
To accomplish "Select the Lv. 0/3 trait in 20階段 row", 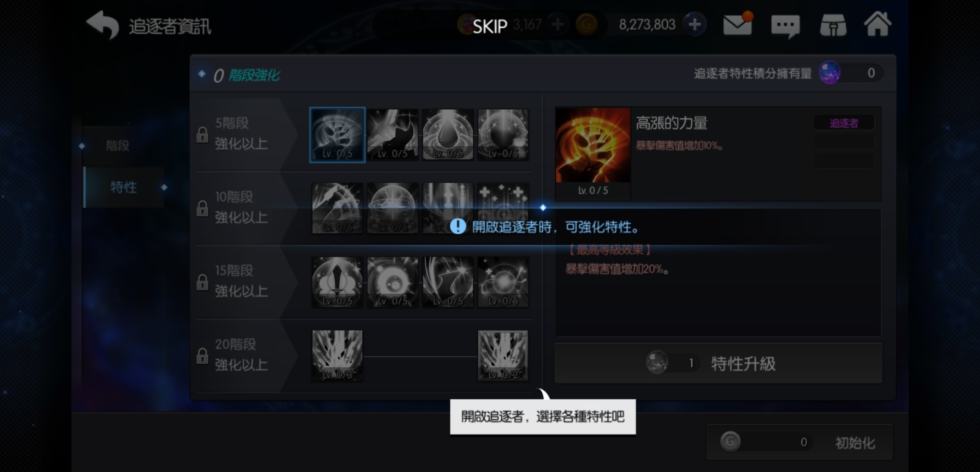I will pyautogui.click(x=337, y=355).
